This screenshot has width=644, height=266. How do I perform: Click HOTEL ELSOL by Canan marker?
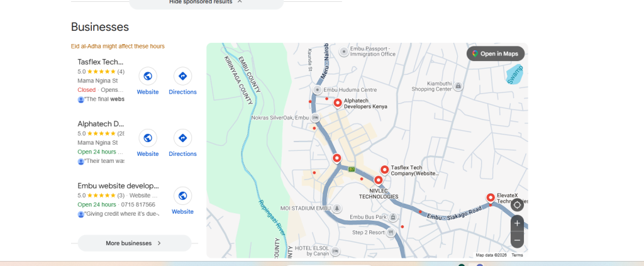pos(336,250)
